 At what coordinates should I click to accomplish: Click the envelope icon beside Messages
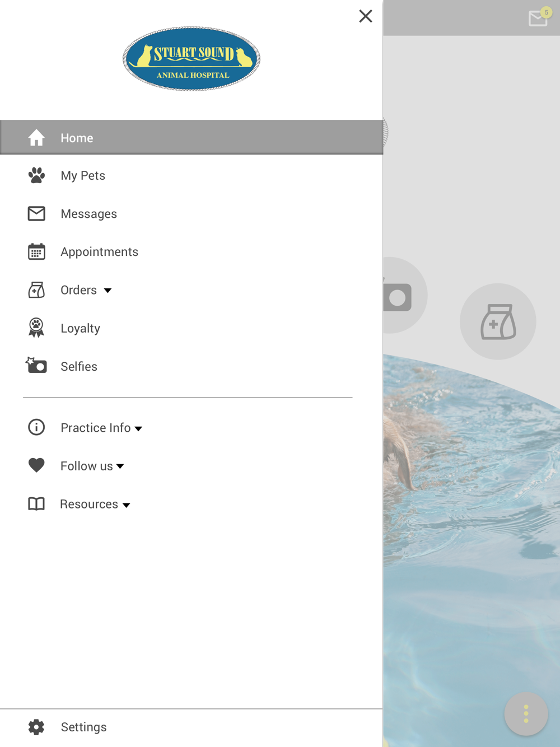tap(36, 213)
